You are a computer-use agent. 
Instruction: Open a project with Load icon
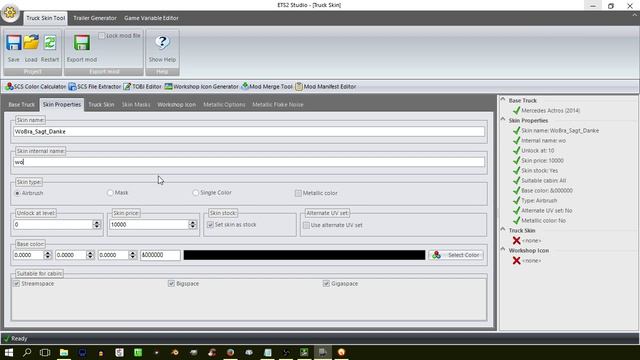(31, 42)
